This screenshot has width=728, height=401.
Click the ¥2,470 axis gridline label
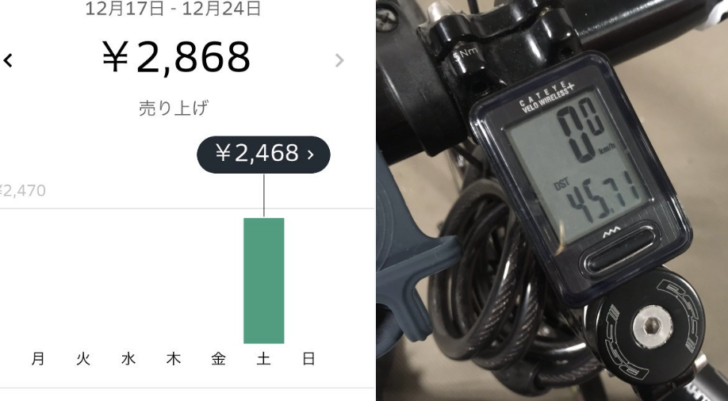[x=22, y=191]
